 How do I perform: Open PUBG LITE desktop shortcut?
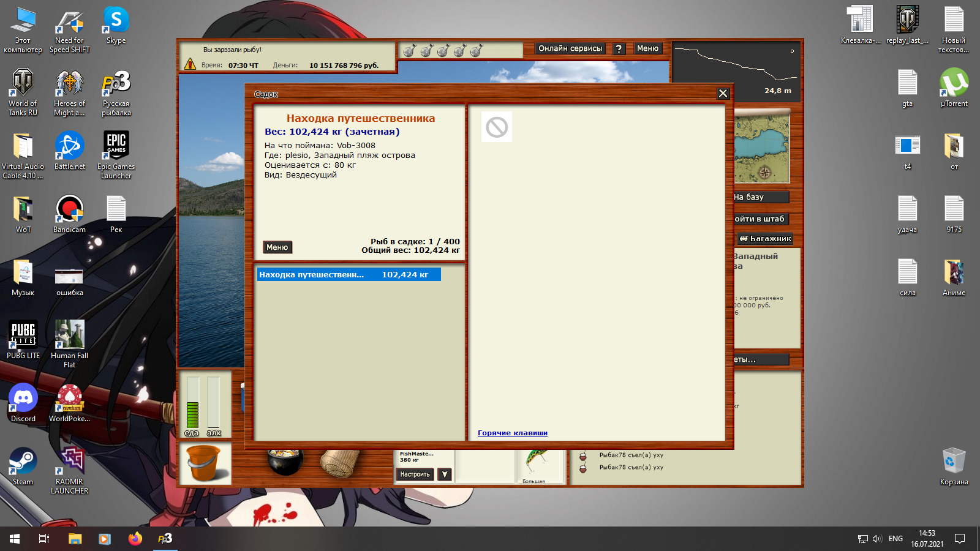click(x=23, y=340)
